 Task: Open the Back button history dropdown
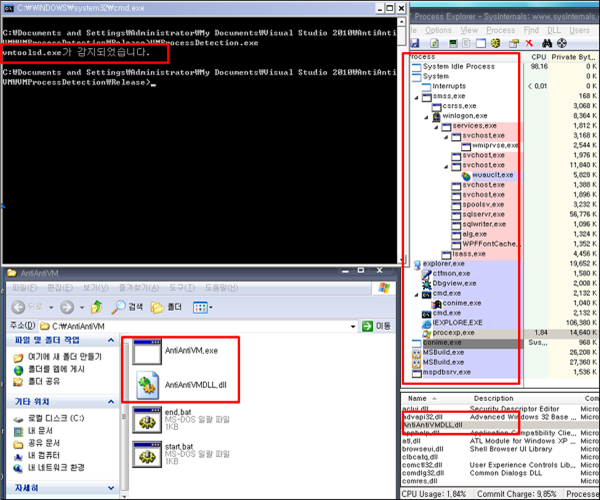pos(51,307)
